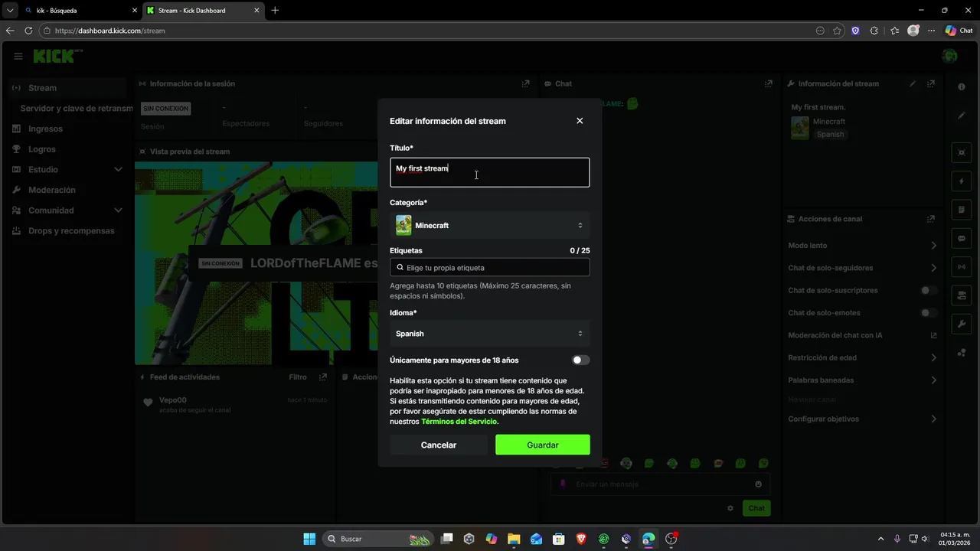
Task: Pop out the Chat panel
Action: [x=769, y=83]
